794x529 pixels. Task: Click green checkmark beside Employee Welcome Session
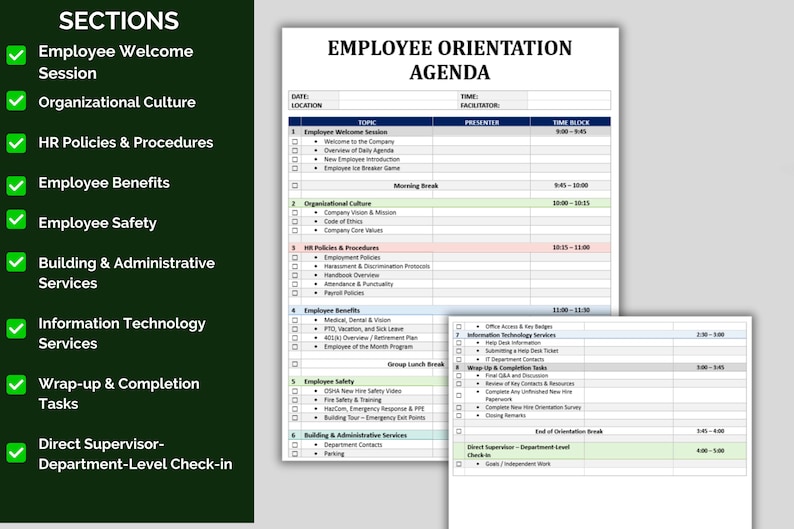point(16,55)
